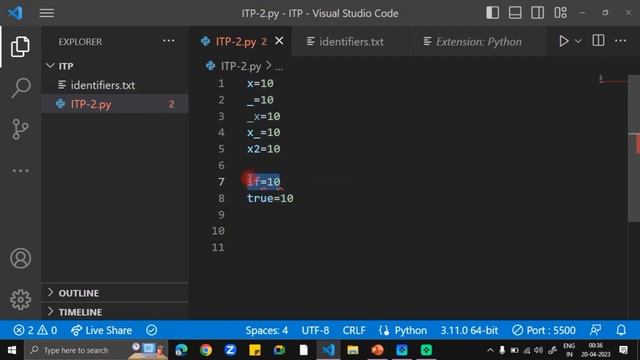Click the VS Code logo icon

(x=16, y=13)
